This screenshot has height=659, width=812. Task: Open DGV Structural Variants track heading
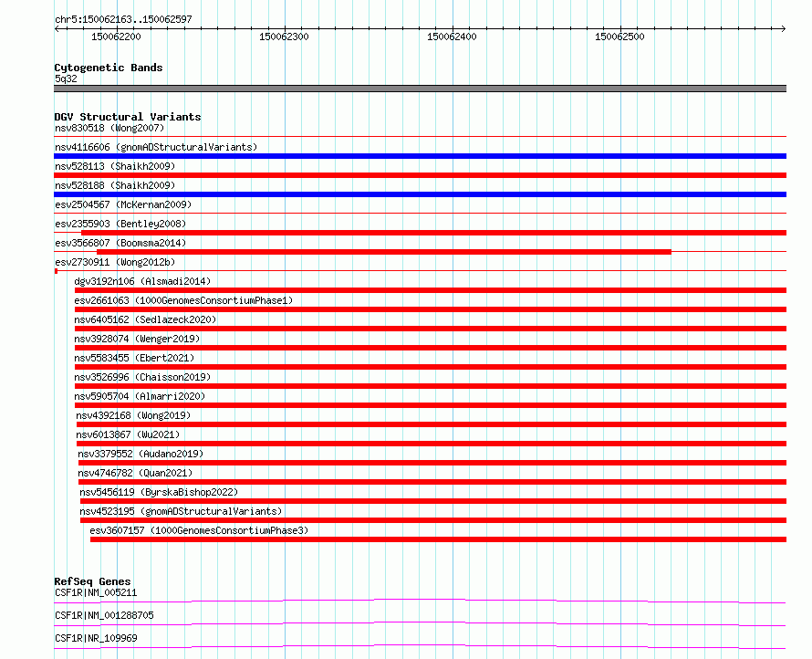point(128,117)
